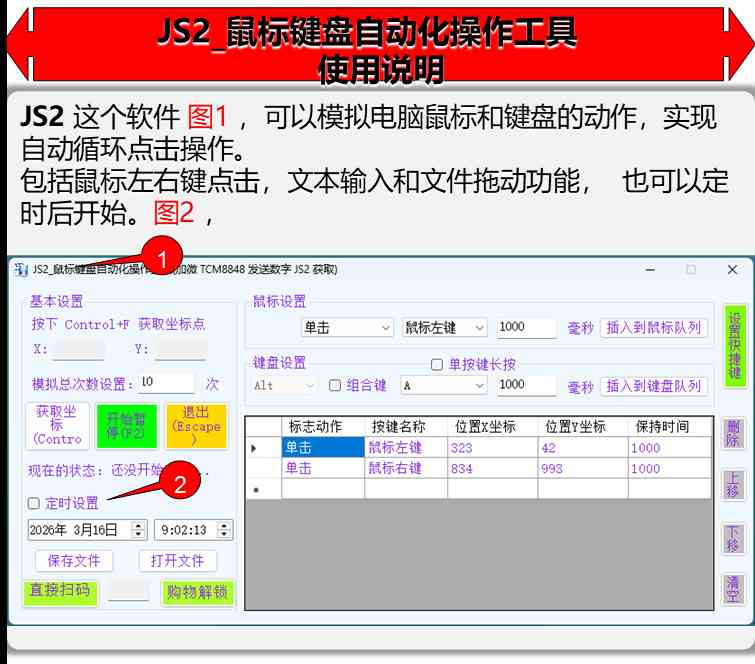Click the 获取坐标 button
755x664 pixels.
pos(57,426)
